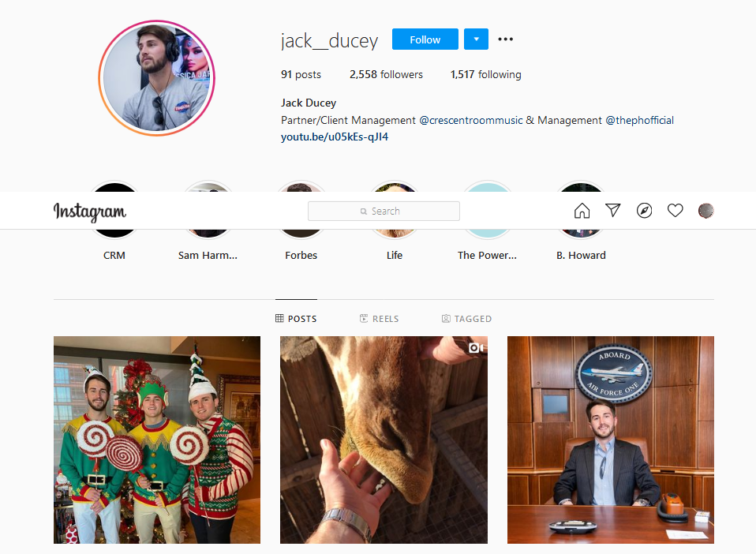This screenshot has height=554, width=756.
Task: Expand suggested accounts dropdown arrow
Action: [x=476, y=39]
